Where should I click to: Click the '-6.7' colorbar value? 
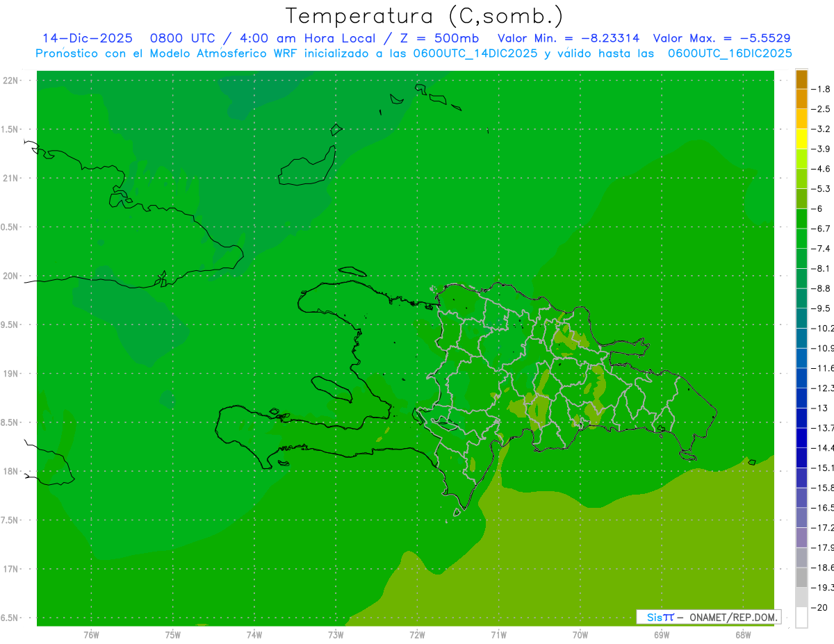[x=821, y=229]
